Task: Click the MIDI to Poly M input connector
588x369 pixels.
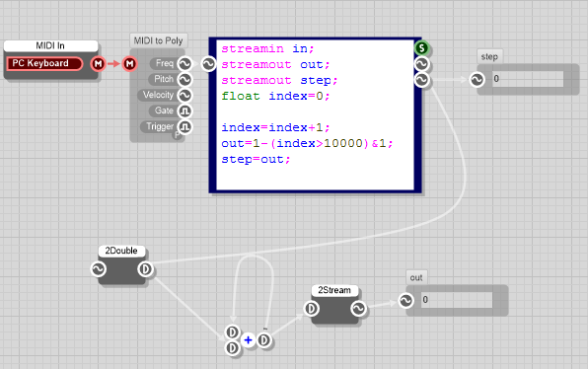Action: (130, 64)
